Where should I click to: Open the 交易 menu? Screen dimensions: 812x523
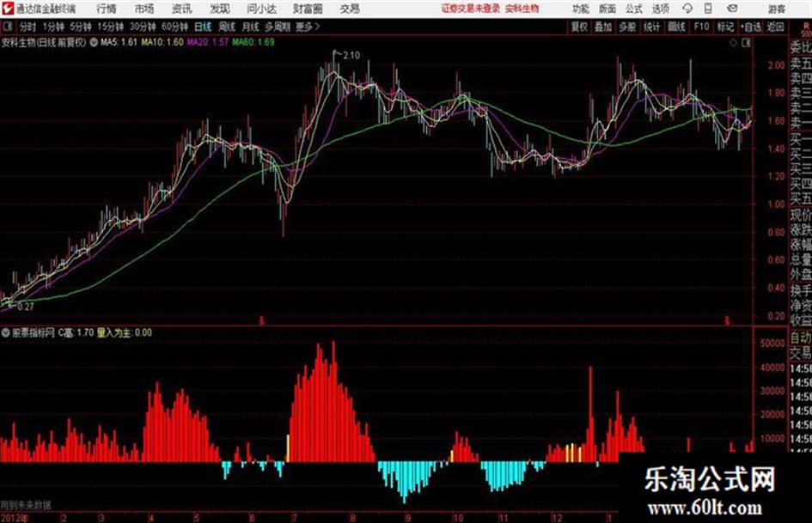click(x=350, y=9)
